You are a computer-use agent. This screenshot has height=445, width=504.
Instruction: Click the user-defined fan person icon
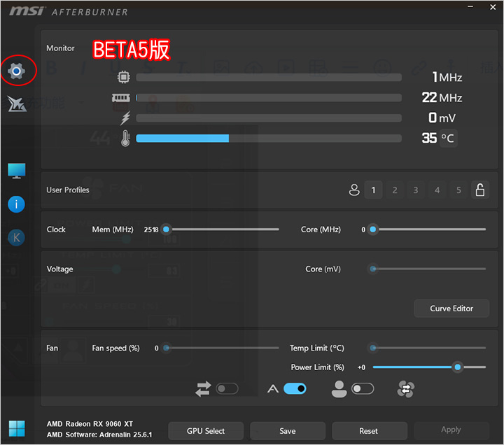pyautogui.click(x=339, y=389)
